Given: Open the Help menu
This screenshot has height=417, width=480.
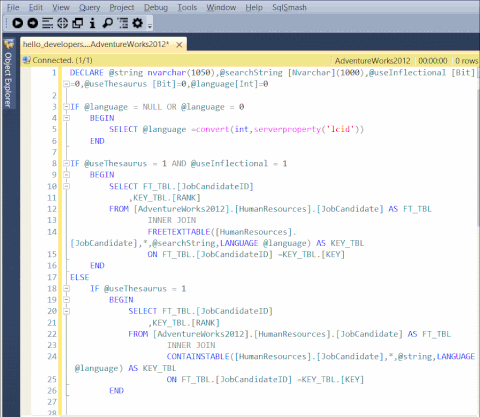Looking at the screenshot, I should 254,7.
